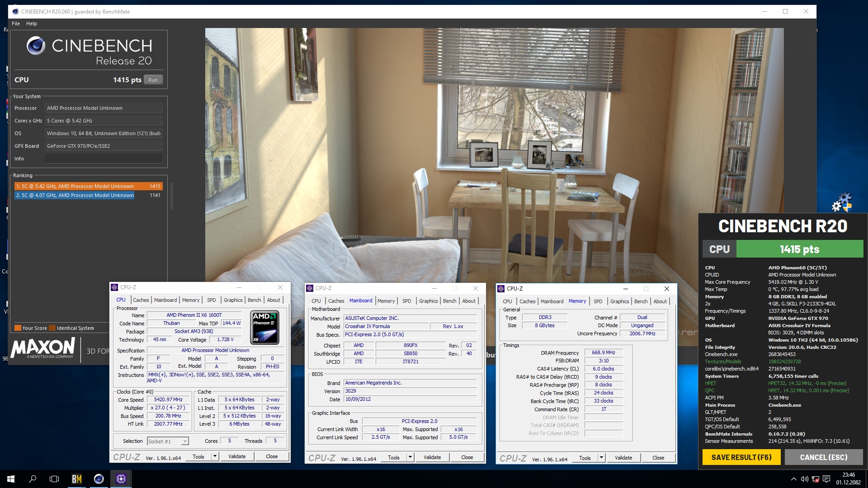Image resolution: width=868 pixels, height=488 pixels.
Task: Switch to Cinebench taskbar icon
Action: pos(99,479)
